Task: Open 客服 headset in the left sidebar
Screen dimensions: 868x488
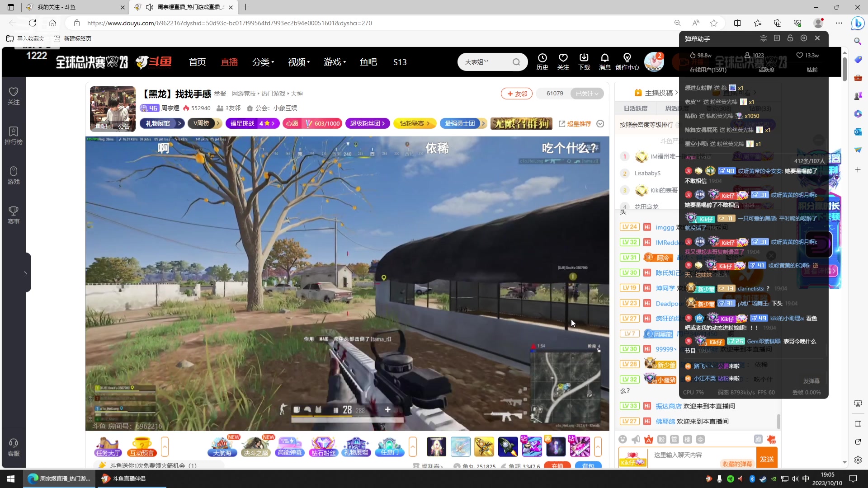Action: coord(14,447)
